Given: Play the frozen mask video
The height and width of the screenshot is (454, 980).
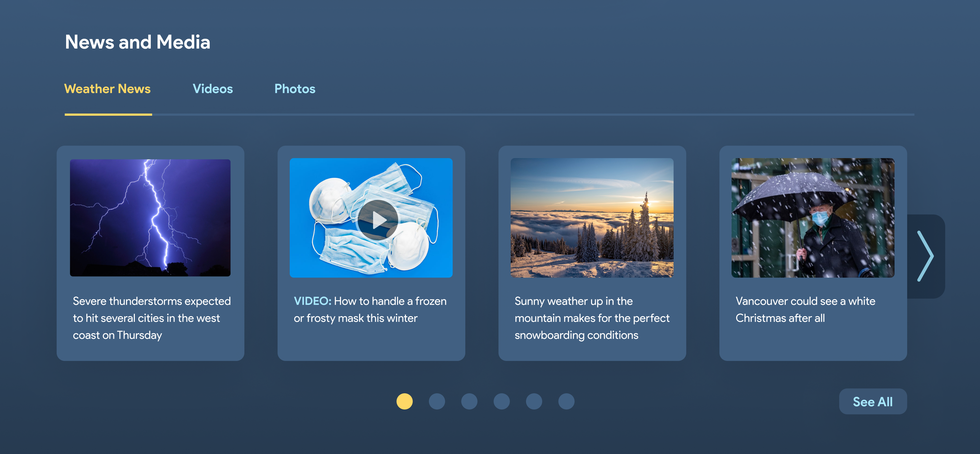Looking at the screenshot, I should pos(377,220).
